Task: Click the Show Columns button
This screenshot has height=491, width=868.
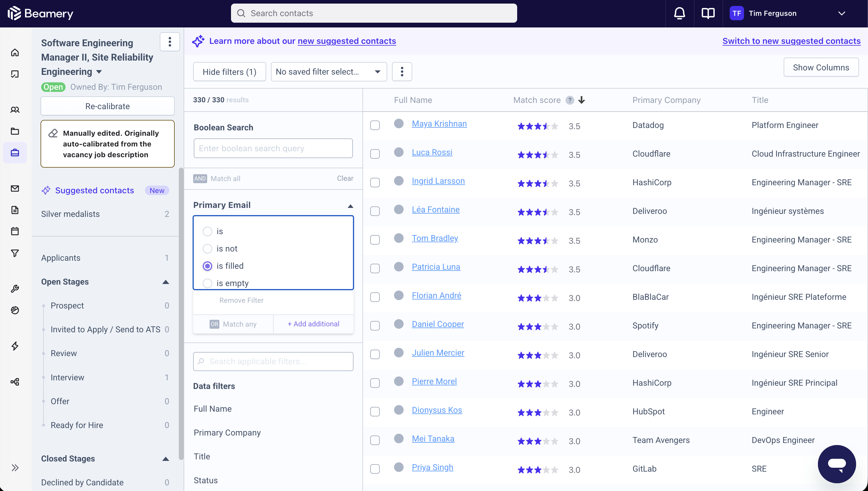Action: [821, 67]
